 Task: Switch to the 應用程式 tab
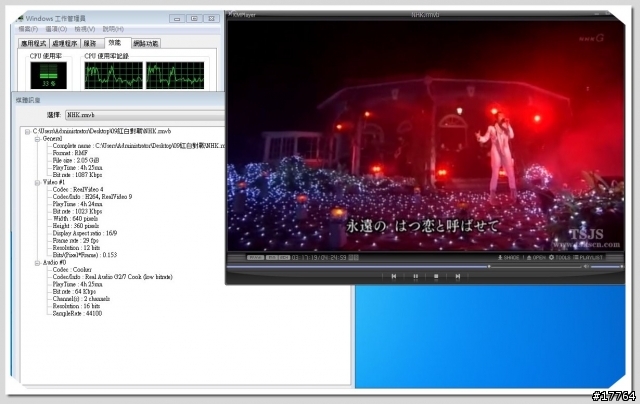tap(33, 43)
